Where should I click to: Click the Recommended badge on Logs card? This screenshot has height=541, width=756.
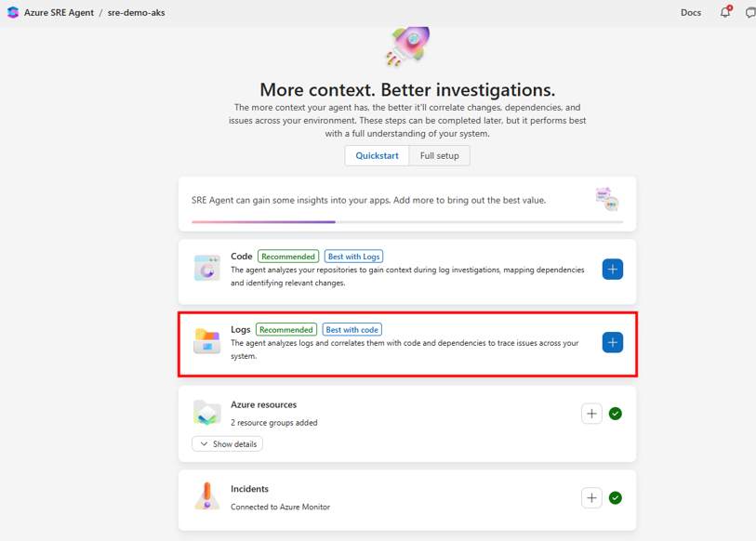click(286, 330)
